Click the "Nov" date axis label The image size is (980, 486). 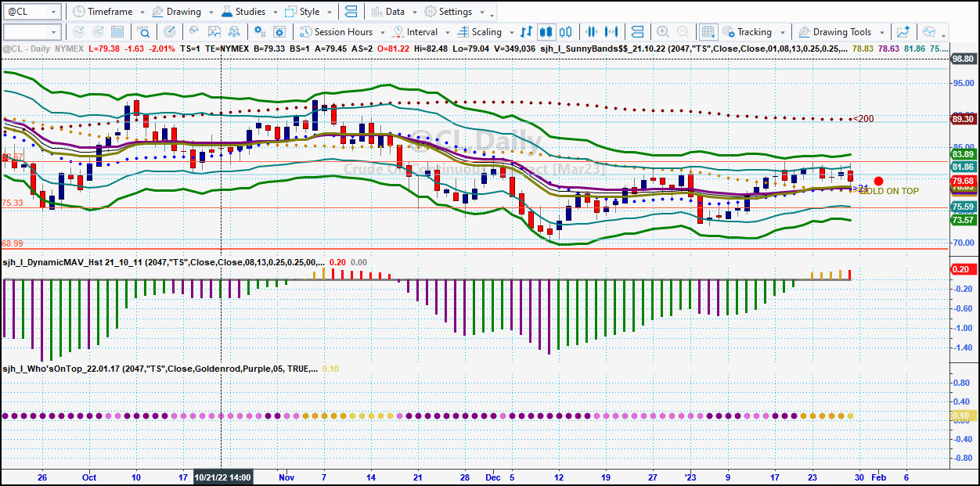[x=286, y=477]
